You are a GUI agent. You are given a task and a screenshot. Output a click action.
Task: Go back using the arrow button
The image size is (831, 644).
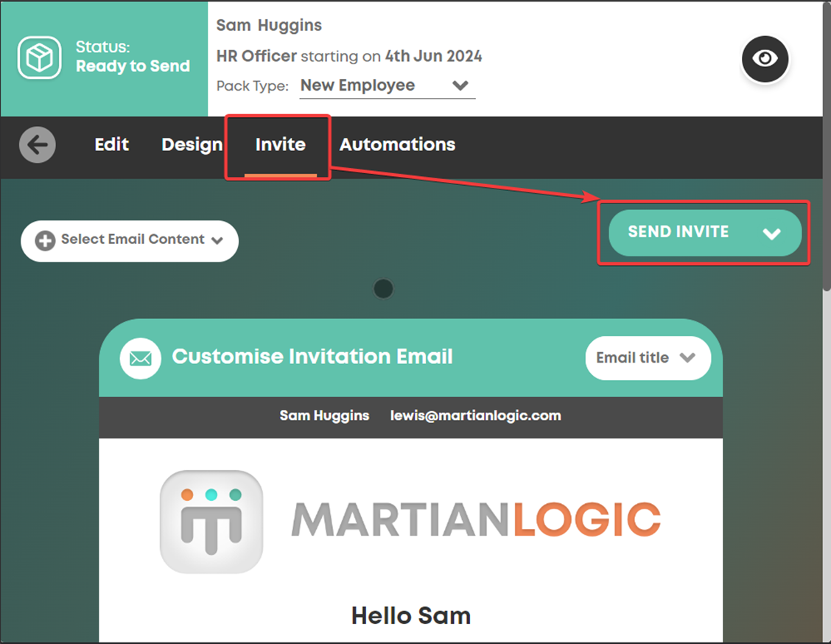point(37,144)
